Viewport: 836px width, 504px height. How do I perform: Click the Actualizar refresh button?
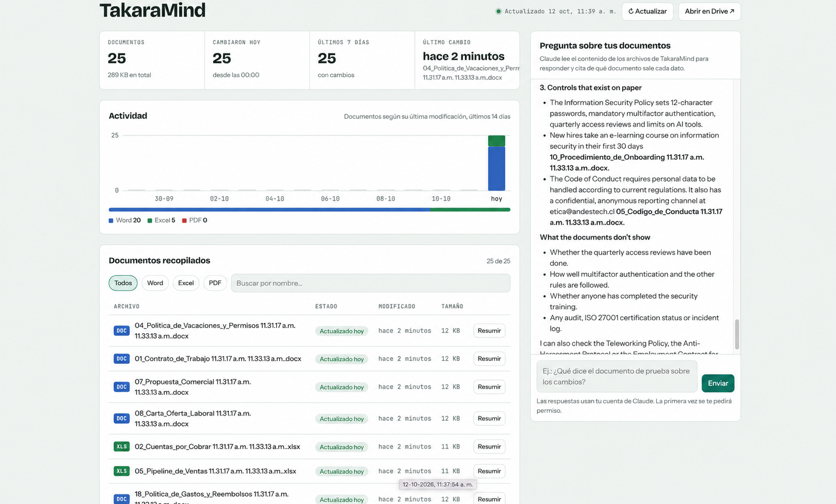click(x=648, y=11)
